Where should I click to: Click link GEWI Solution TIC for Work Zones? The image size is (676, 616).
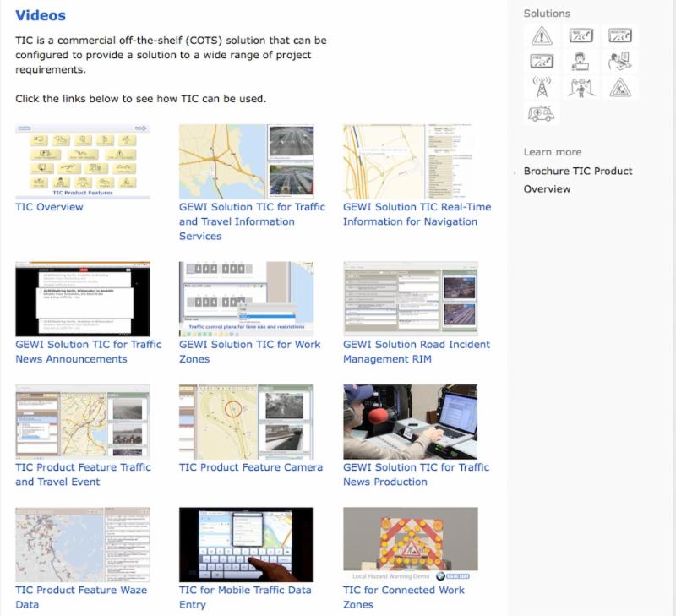pos(249,352)
